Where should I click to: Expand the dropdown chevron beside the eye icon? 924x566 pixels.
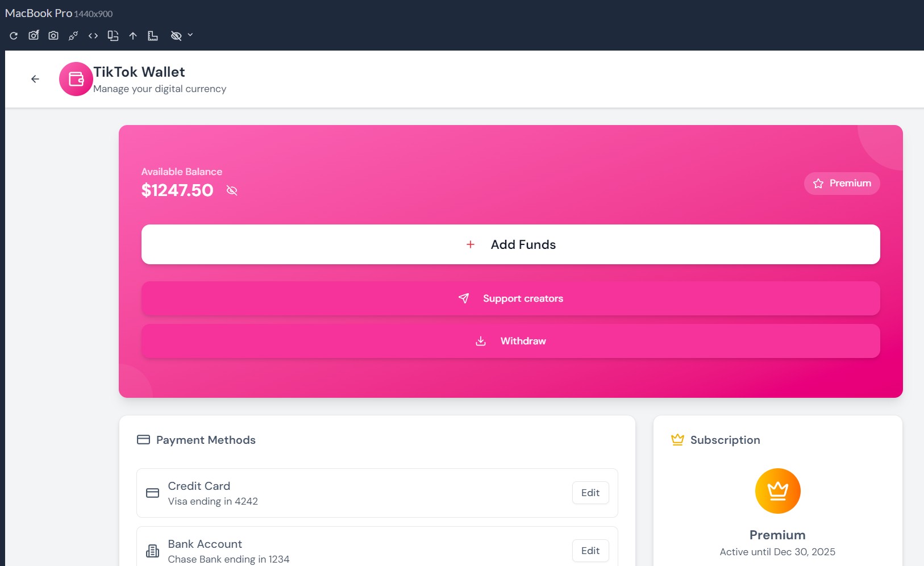pos(190,35)
